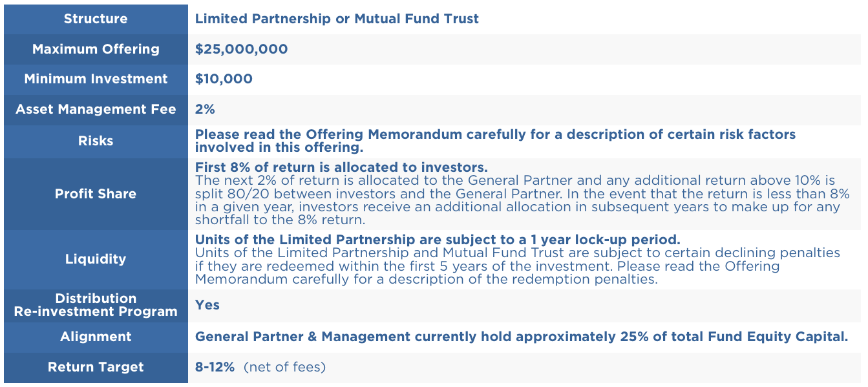Select the Distribution Re-investment Program label
This screenshot has height=387, width=868.
[96, 305]
